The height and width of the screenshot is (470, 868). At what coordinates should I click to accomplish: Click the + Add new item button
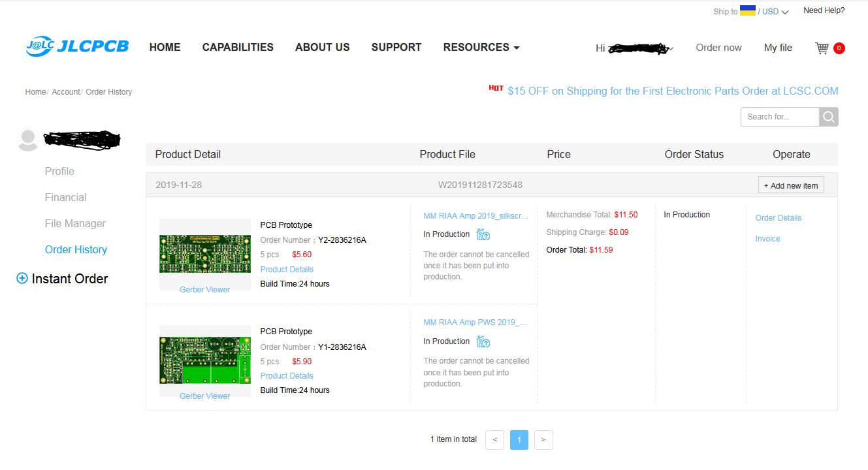click(x=791, y=185)
